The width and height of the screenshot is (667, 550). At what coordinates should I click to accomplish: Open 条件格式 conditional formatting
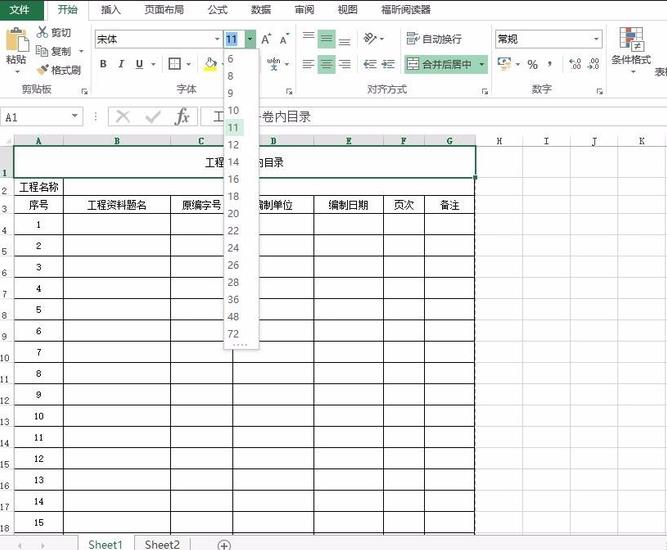[x=631, y=48]
